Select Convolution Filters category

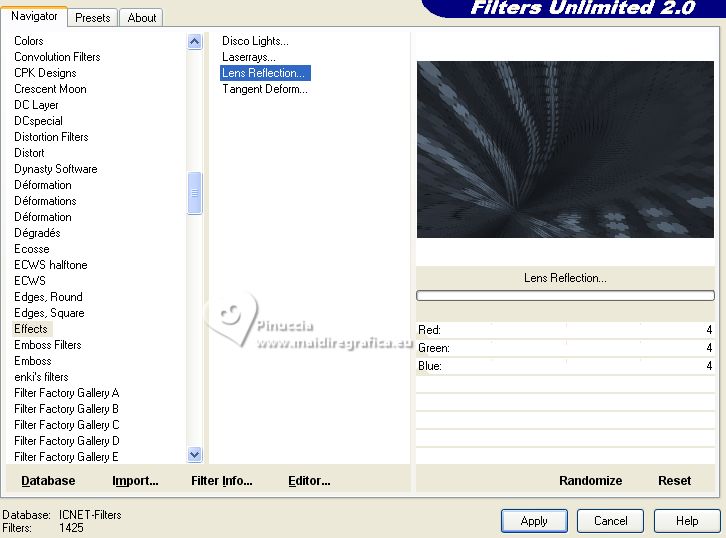[57, 56]
